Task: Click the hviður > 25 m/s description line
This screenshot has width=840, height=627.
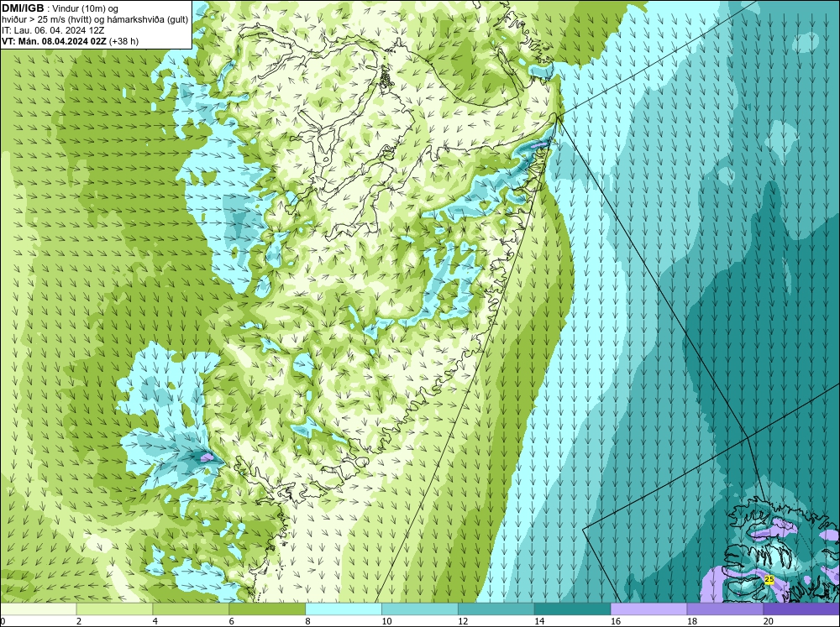Action: 95,20
